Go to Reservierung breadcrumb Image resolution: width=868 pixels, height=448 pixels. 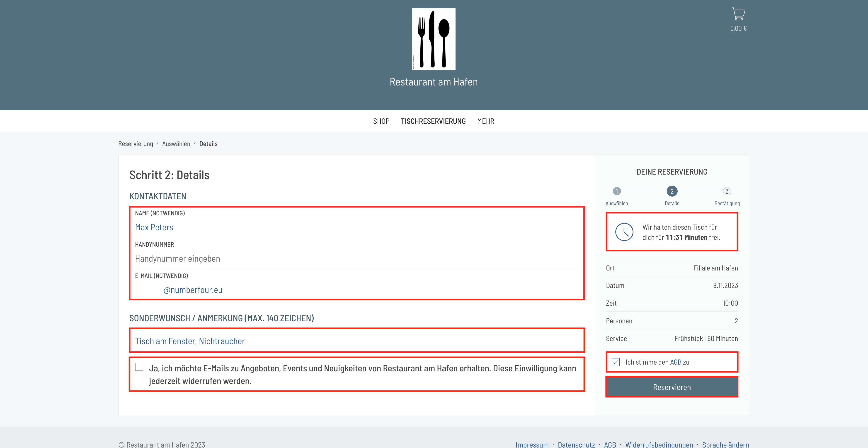(x=136, y=144)
